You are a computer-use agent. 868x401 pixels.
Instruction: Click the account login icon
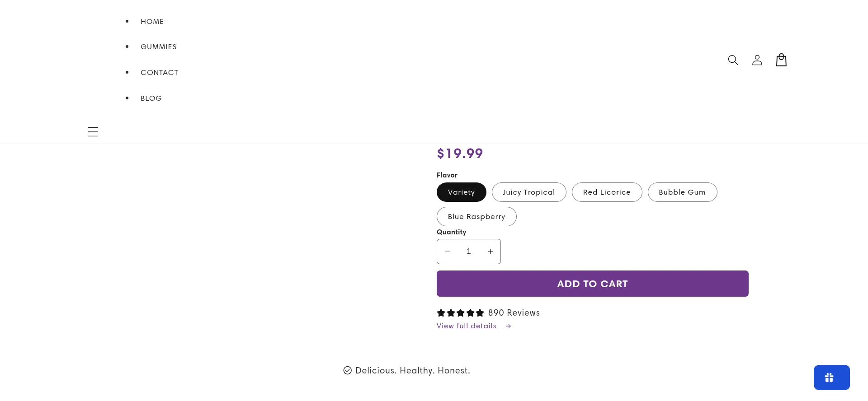click(757, 60)
